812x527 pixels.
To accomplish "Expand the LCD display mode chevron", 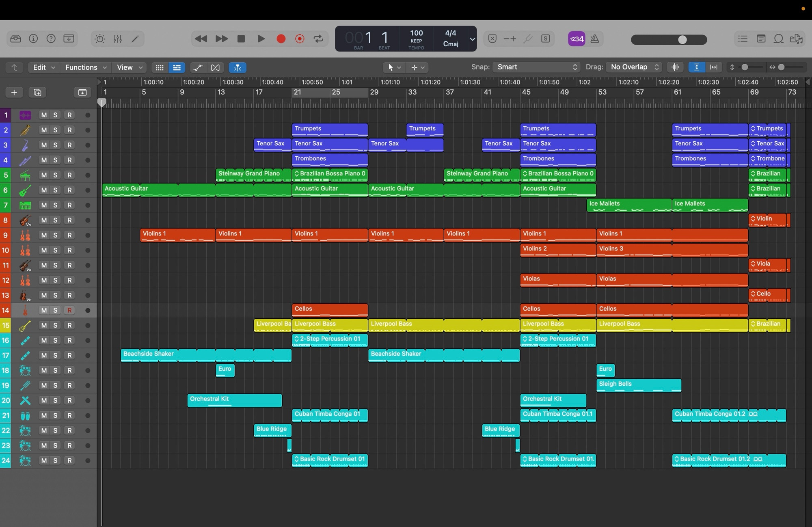I will [x=472, y=39].
